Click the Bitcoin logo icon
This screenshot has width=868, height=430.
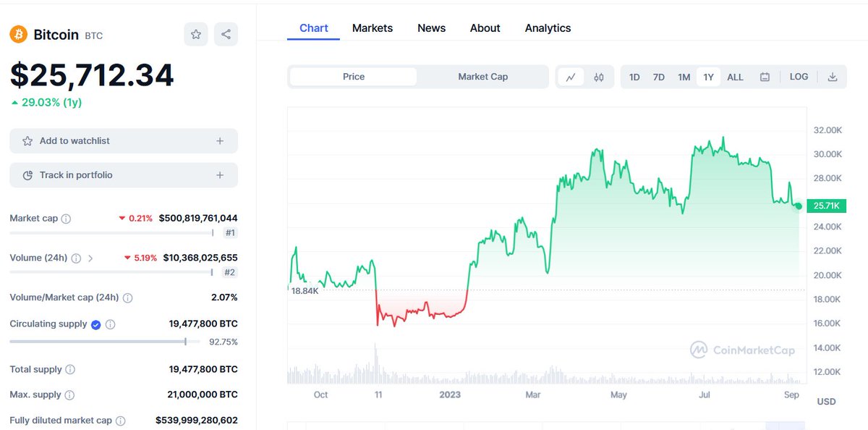(18, 34)
